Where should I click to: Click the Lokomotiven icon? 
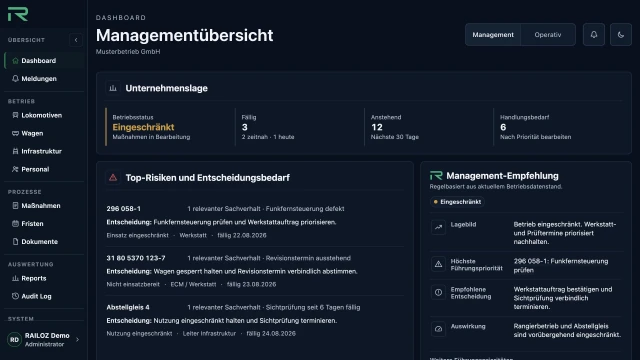point(15,116)
